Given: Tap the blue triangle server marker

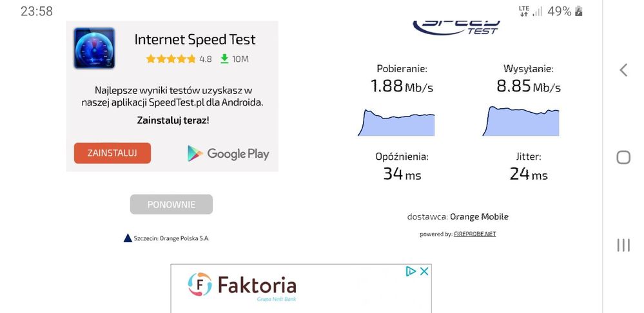Looking at the screenshot, I should coord(128,238).
